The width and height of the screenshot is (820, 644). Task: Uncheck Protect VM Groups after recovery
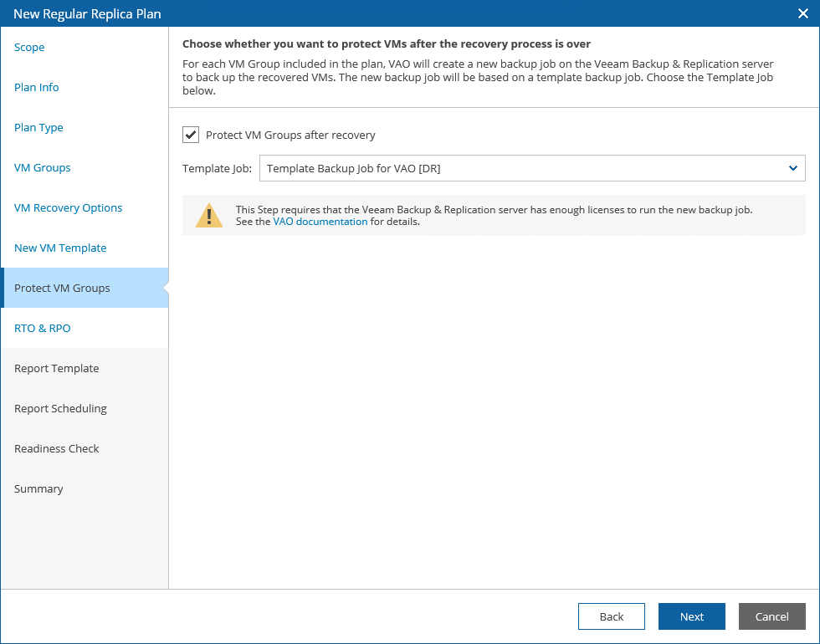tap(191, 135)
